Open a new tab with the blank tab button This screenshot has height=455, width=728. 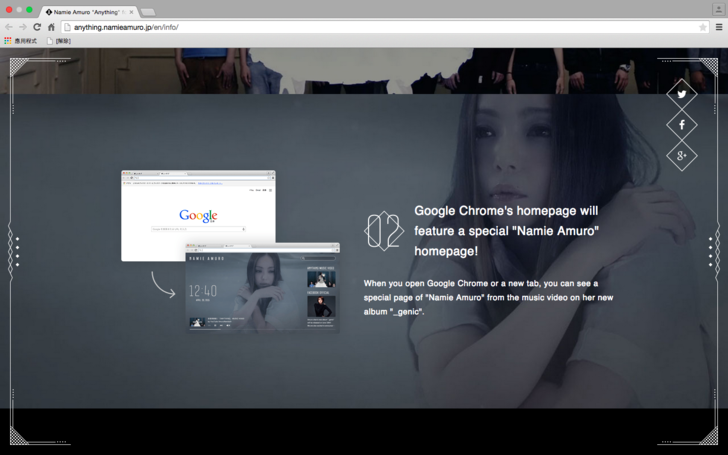click(x=147, y=11)
